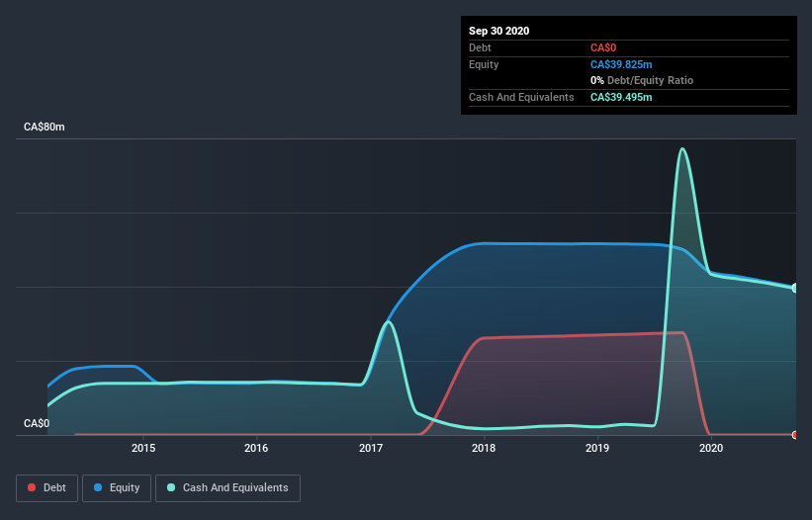This screenshot has height=520, width=812.
Task: Click the 2019 x-axis label
Action: pyautogui.click(x=597, y=448)
